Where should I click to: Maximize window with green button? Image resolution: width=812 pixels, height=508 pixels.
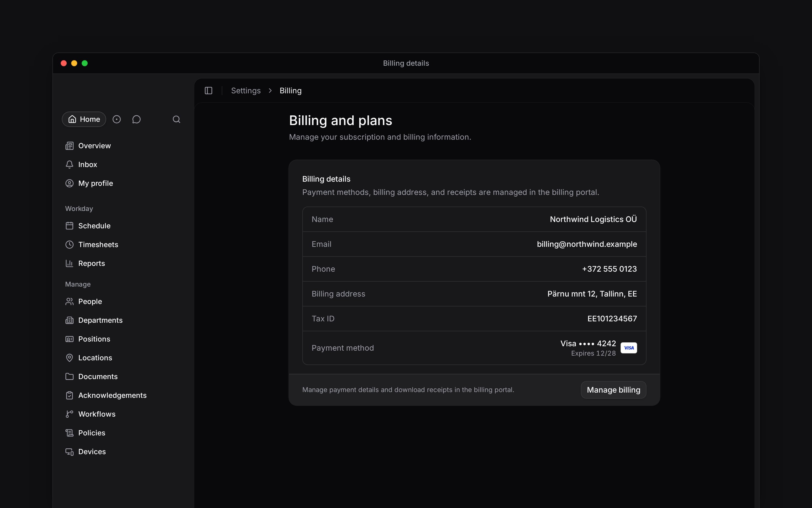pos(85,63)
